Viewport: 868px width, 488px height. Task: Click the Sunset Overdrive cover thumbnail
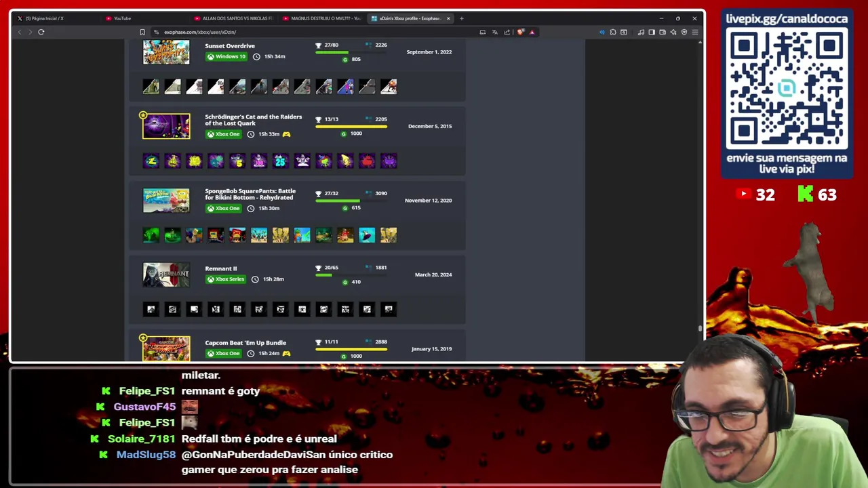166,52
